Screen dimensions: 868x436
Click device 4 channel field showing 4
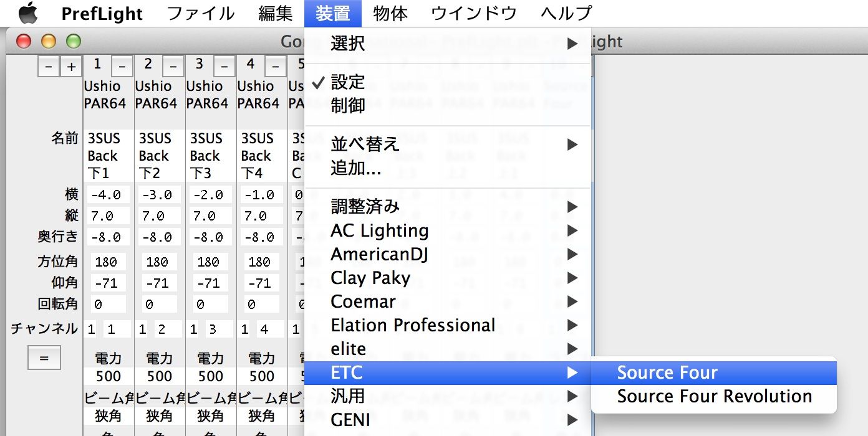(x=269, y=329)
